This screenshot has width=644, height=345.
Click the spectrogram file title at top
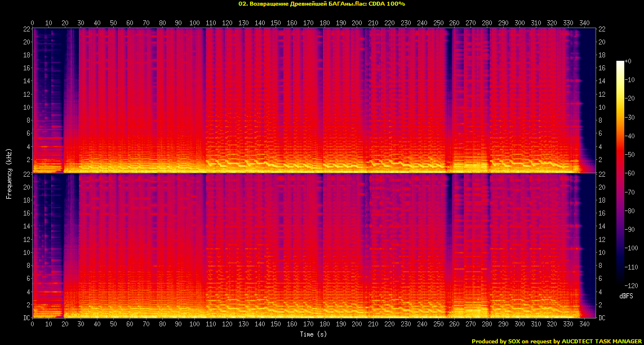coord(322,4)
